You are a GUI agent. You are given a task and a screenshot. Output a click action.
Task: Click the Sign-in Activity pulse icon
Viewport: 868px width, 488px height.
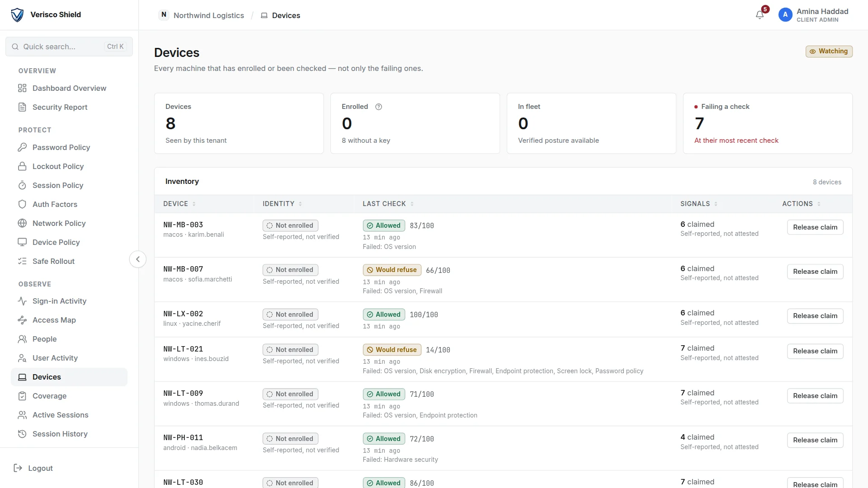[22, 301]
